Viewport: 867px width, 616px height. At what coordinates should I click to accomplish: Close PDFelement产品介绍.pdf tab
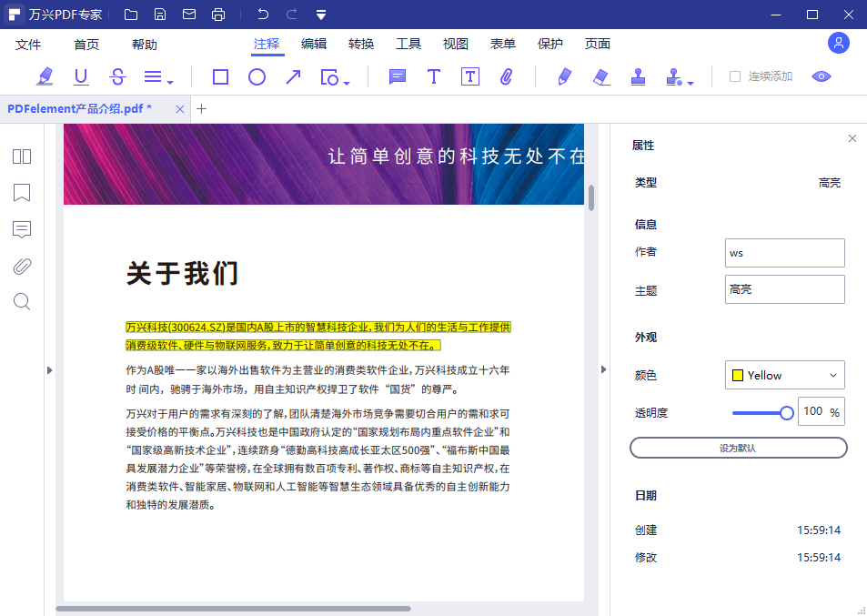(180, 109)
